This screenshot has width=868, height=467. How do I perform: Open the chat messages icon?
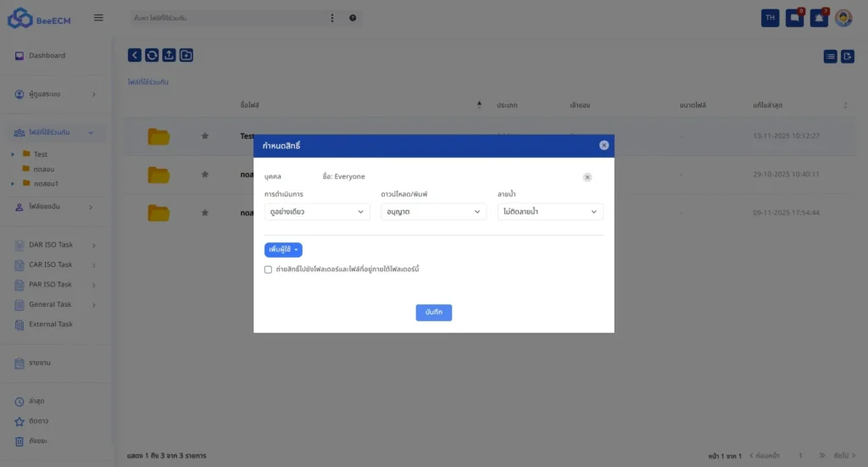coord(794,18)
